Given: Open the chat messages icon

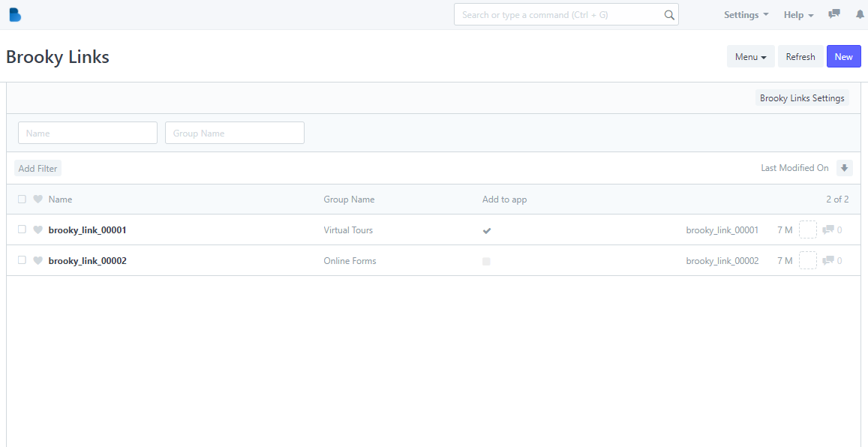Looking at the screenshot, I should pos(833,14).
